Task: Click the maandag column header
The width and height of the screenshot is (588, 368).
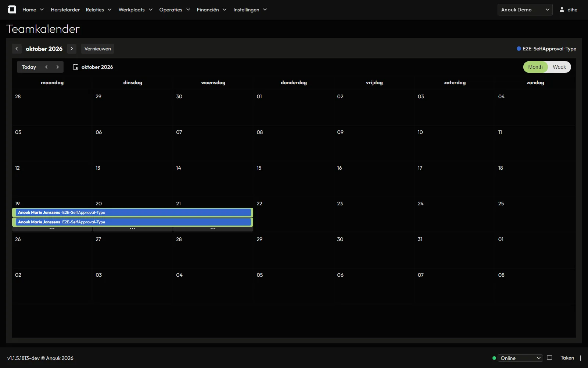Action: tap(52, 83)
